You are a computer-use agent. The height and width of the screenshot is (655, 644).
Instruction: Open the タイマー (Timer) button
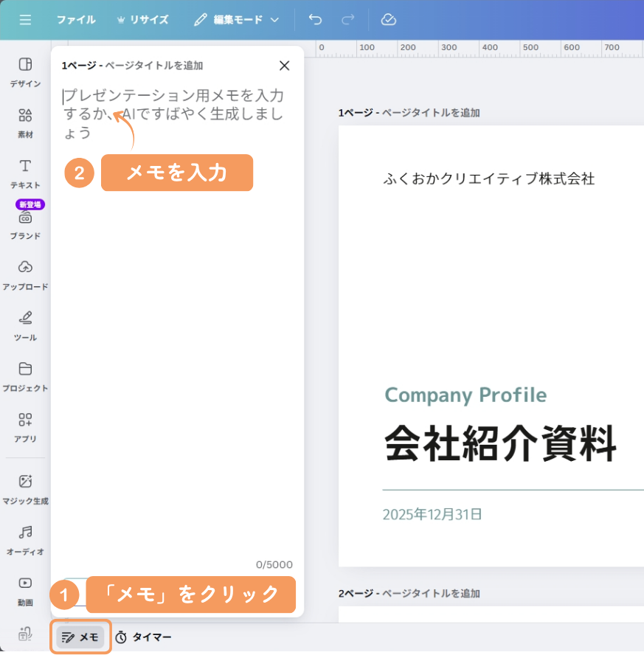point(144,637)
